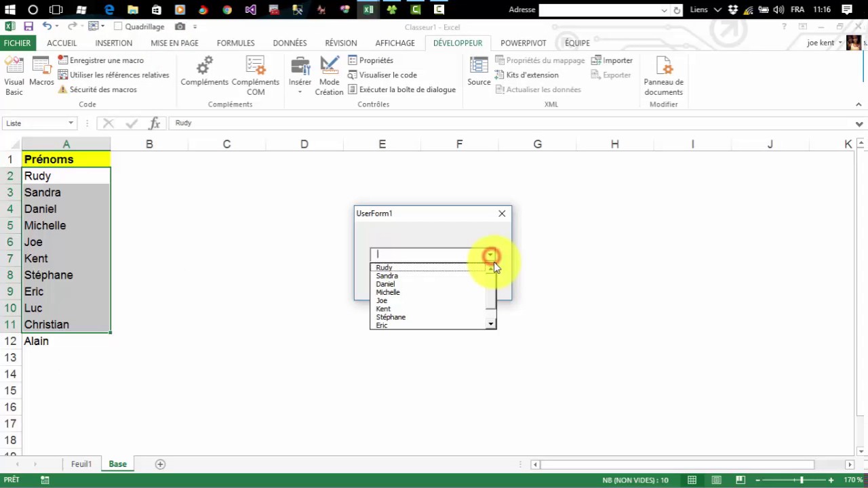Open the Name Box dropdown arrow
The width and height of the screenshot is (868, 488).
pyautogui.click(x=71, y=123)
